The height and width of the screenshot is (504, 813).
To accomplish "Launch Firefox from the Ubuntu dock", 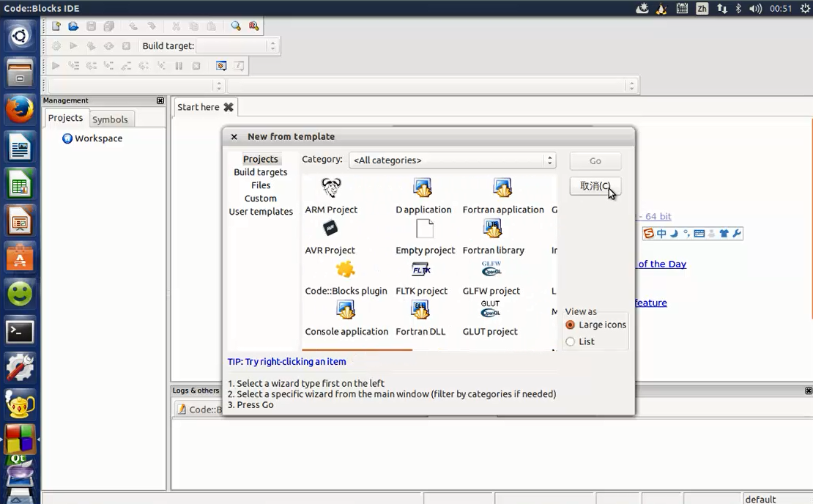I will click(x=20, y=109).
